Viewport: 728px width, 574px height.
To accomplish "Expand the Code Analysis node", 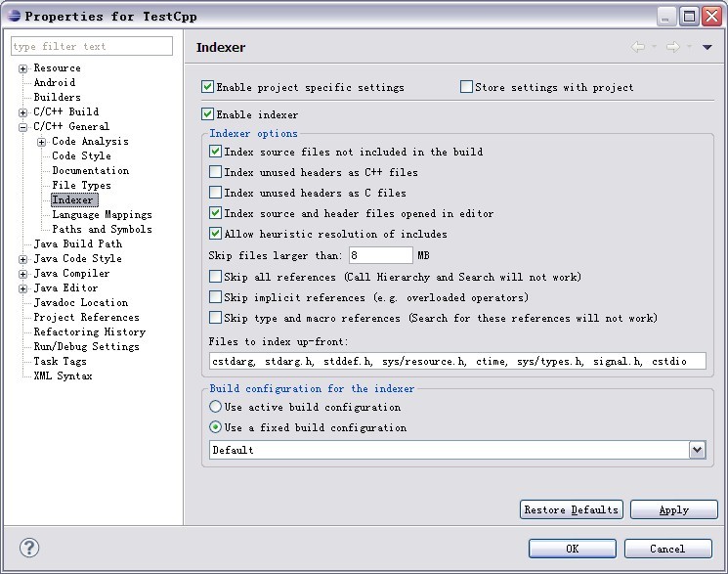I will pos(42,142).
